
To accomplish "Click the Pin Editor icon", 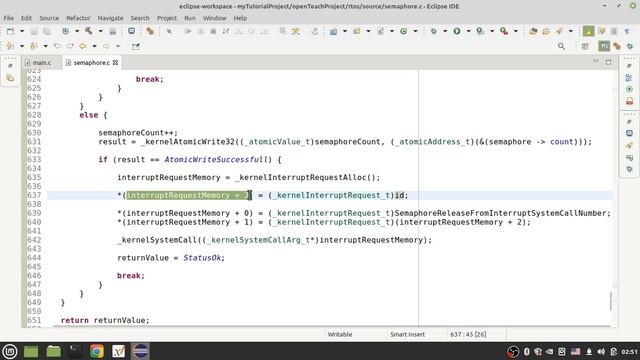I will (x=136, y=46).
